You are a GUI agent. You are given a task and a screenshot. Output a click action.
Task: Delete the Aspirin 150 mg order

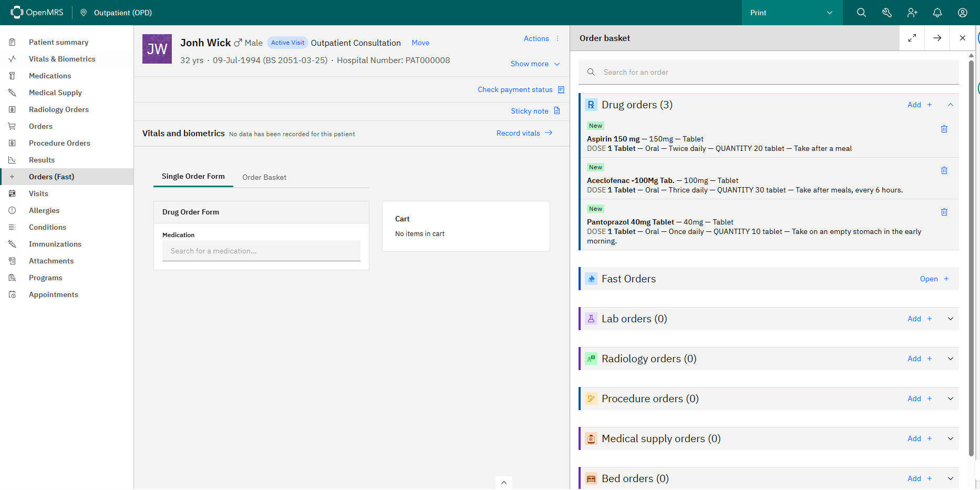pos(944,129)
